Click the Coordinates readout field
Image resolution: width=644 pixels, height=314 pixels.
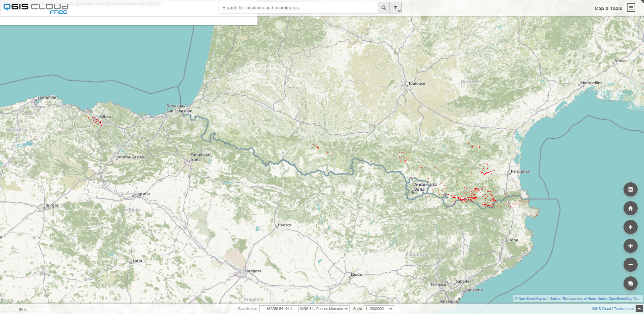click(278, 309)
